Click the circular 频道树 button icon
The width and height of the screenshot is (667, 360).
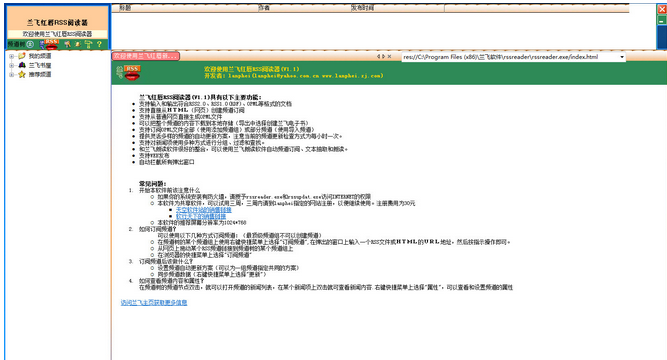click(30, 44)
